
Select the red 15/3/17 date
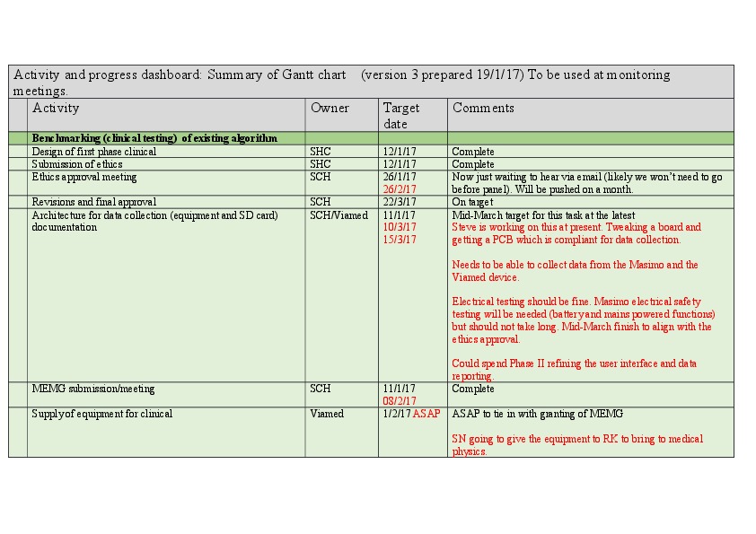pos(400,240)
